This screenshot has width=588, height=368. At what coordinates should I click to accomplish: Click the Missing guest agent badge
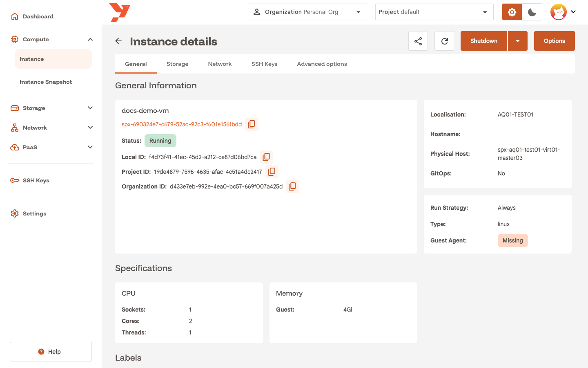pyautogui.click(x=513, y=240)
